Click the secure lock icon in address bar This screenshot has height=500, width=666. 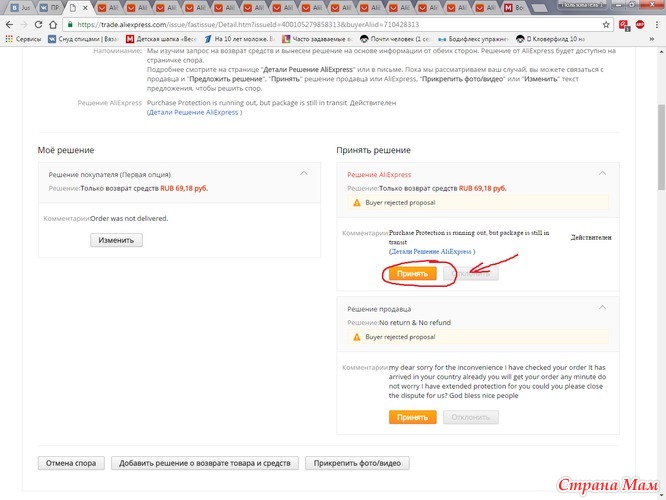pos(70,25)
